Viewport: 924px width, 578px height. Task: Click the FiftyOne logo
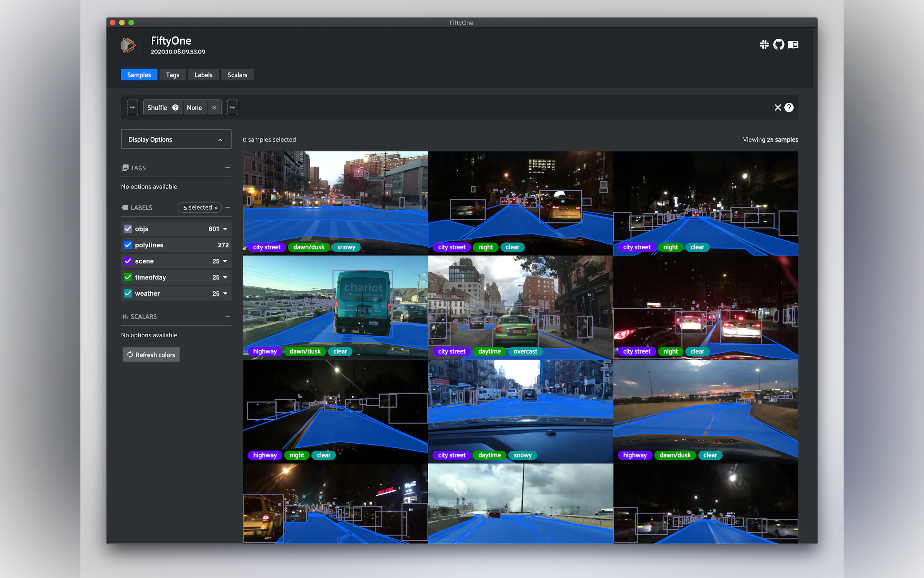tap(128, 45)
